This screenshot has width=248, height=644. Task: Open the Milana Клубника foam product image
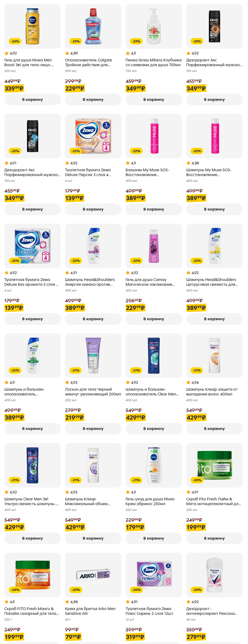[x=154, y=26]
